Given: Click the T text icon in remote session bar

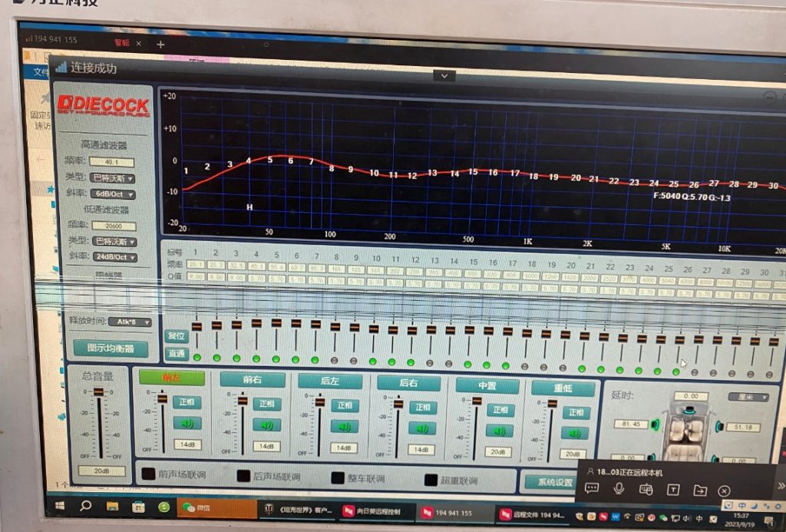Looking at the screenshot, I should tap(673, 490).
